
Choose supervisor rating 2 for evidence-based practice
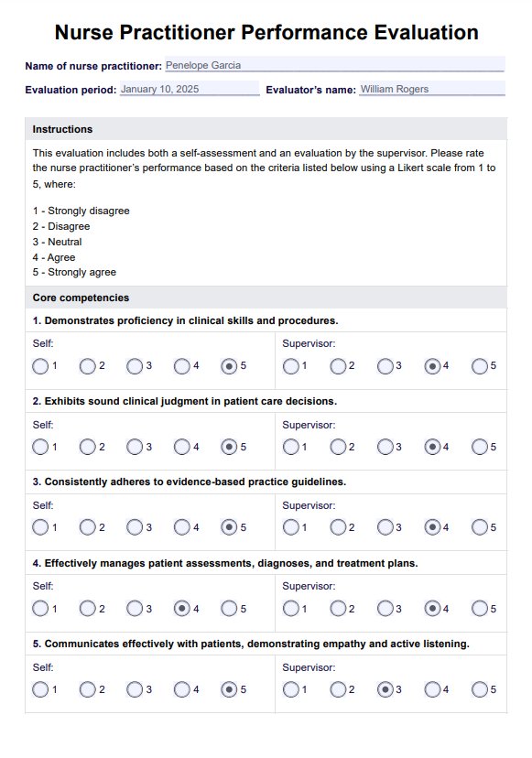click(339, 526)
